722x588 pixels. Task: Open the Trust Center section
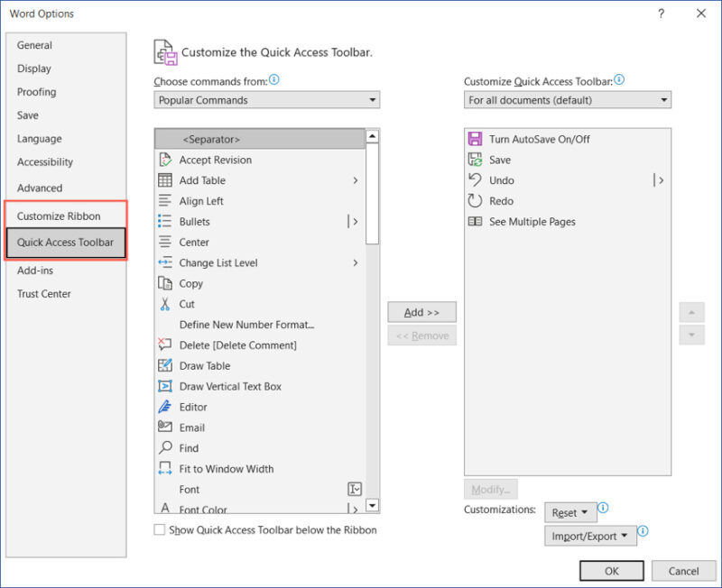click(42, 293)
